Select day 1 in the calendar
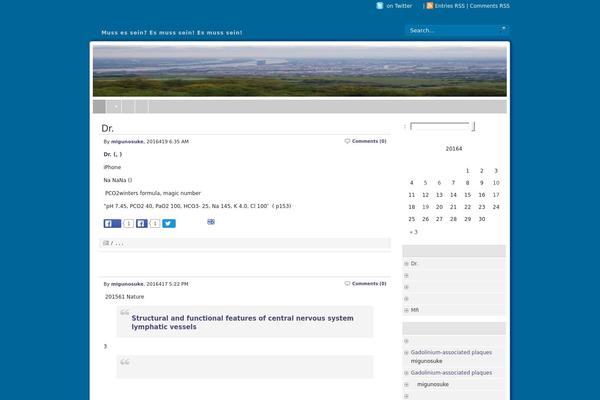Viewport: 600px width, 400px height. (468, 171)
